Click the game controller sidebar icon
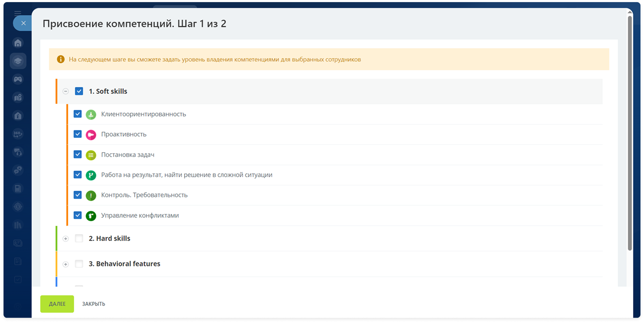Viewport: 644px width, 323px height. click(18, 80)
